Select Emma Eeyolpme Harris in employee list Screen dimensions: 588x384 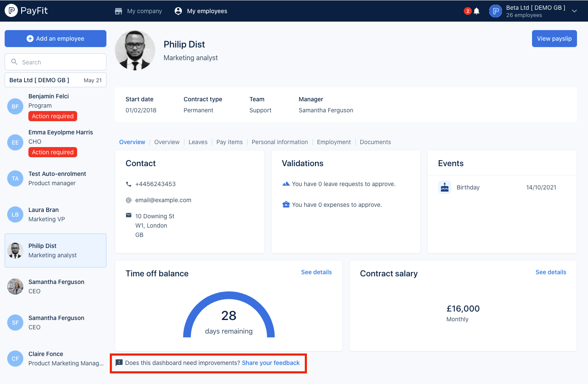56,142
